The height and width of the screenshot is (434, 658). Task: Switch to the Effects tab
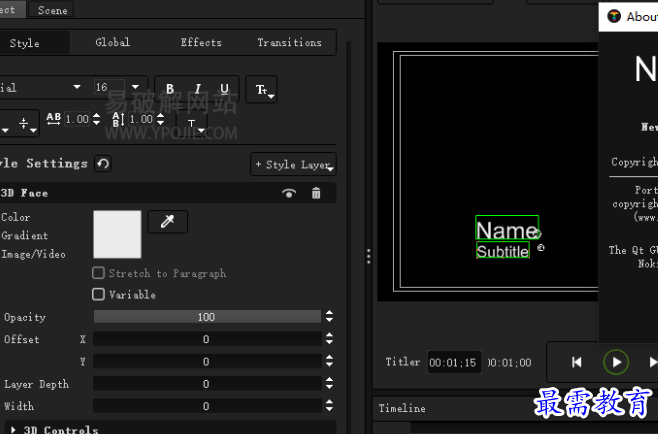tap(201, 43)
